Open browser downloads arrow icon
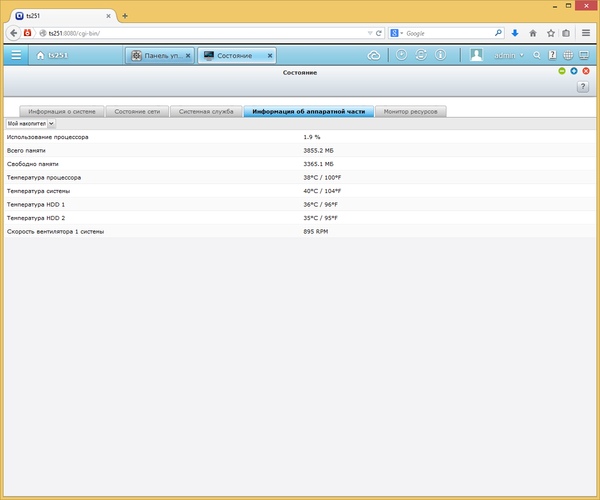600x500 pixels. pos(515,33)
